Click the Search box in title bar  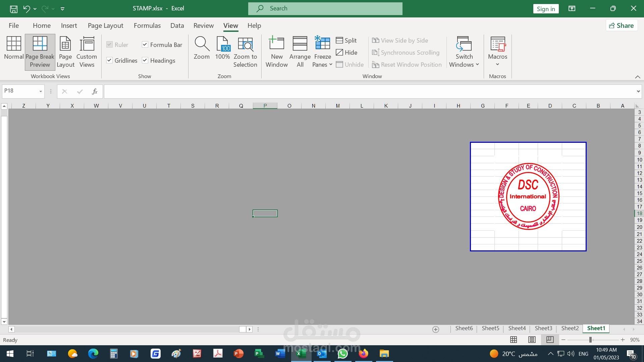point(325,9)
